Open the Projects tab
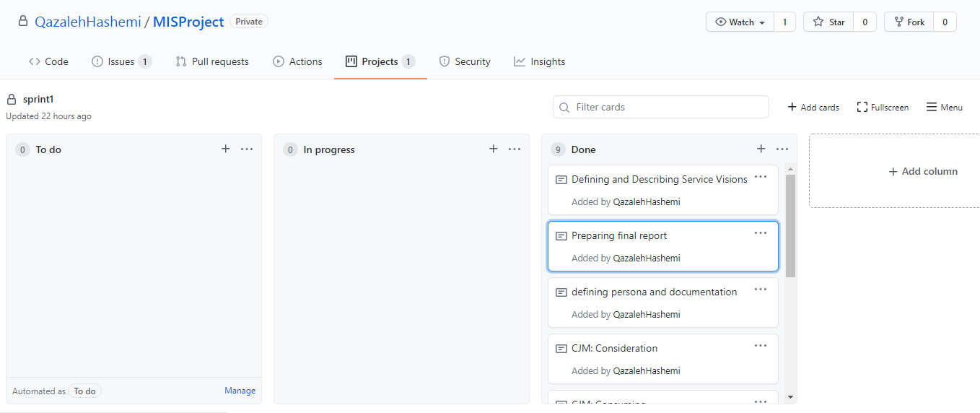This screenshot has width=980, height=413. 380,61
